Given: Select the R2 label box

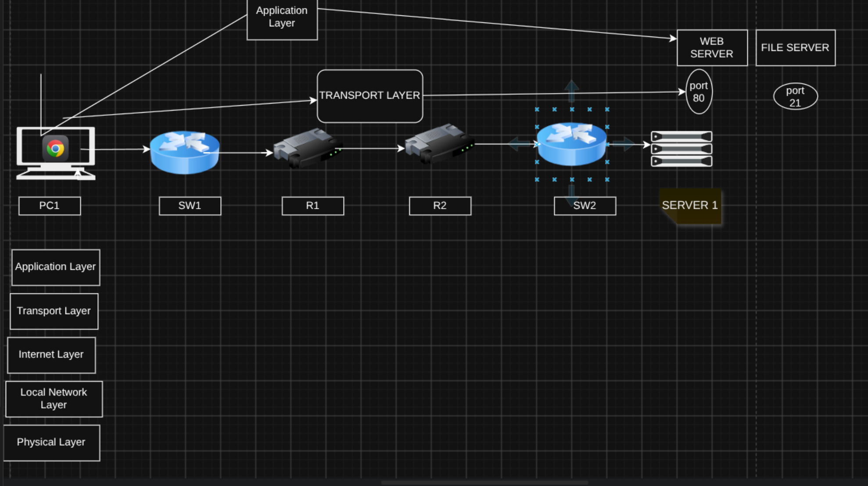Looking at the screenshot, I should [440, 206].
